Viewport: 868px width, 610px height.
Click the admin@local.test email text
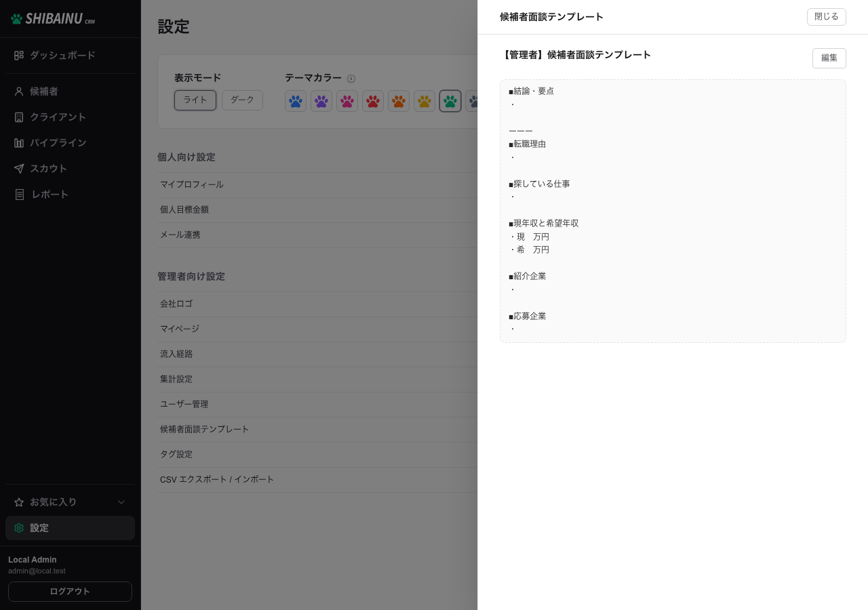[37, 571]
